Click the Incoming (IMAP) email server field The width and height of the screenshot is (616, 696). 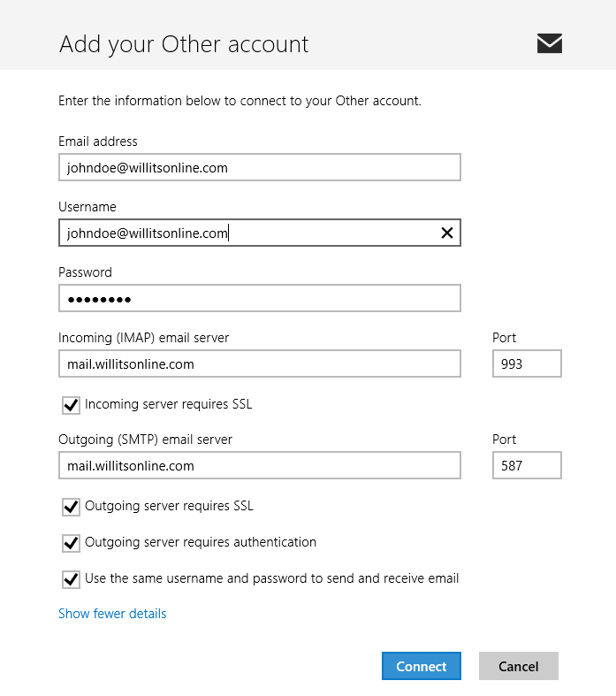[x=260, y=363]
